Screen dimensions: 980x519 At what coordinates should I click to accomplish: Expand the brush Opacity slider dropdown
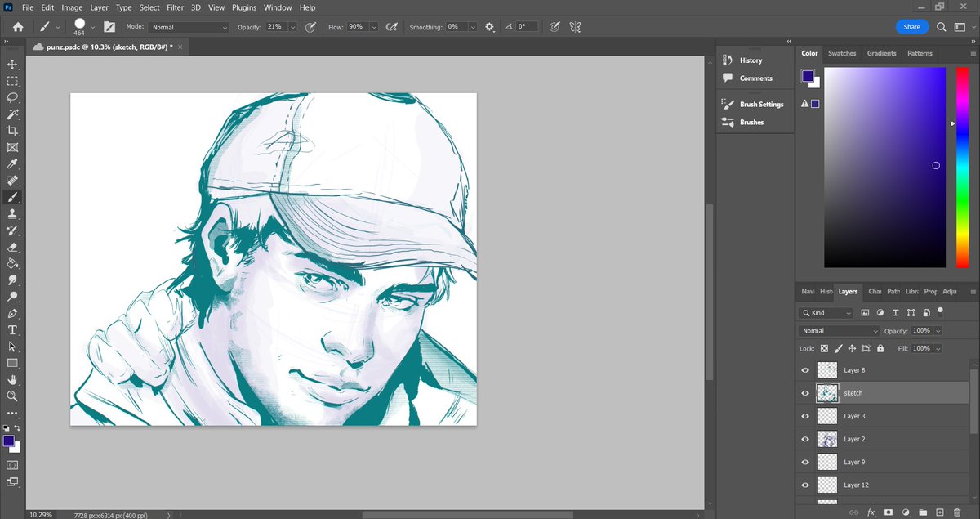tap(292, 27)
